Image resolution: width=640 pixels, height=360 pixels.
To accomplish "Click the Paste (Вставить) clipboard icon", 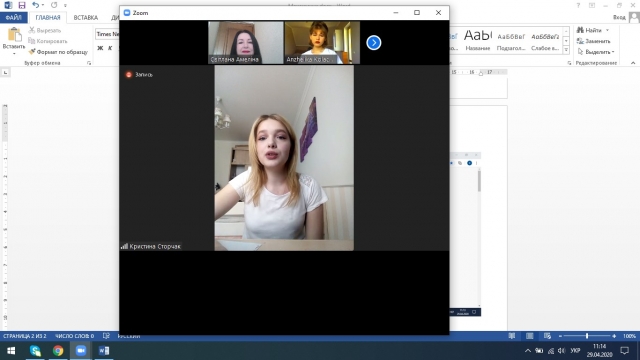I will 14,35.
